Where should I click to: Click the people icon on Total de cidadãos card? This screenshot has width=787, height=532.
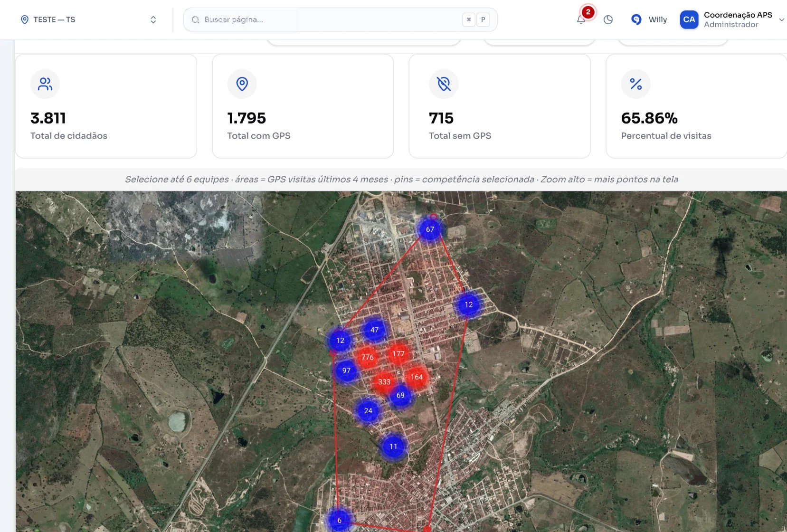(45, 84)
